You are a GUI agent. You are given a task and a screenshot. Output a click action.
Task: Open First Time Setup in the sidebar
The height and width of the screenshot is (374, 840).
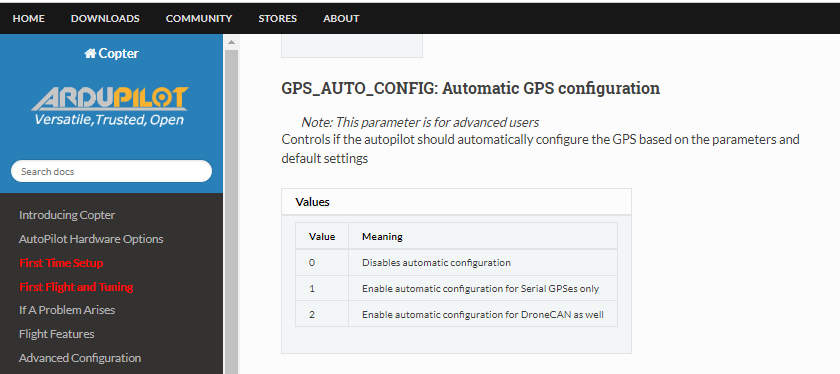(x=61, y=263)
